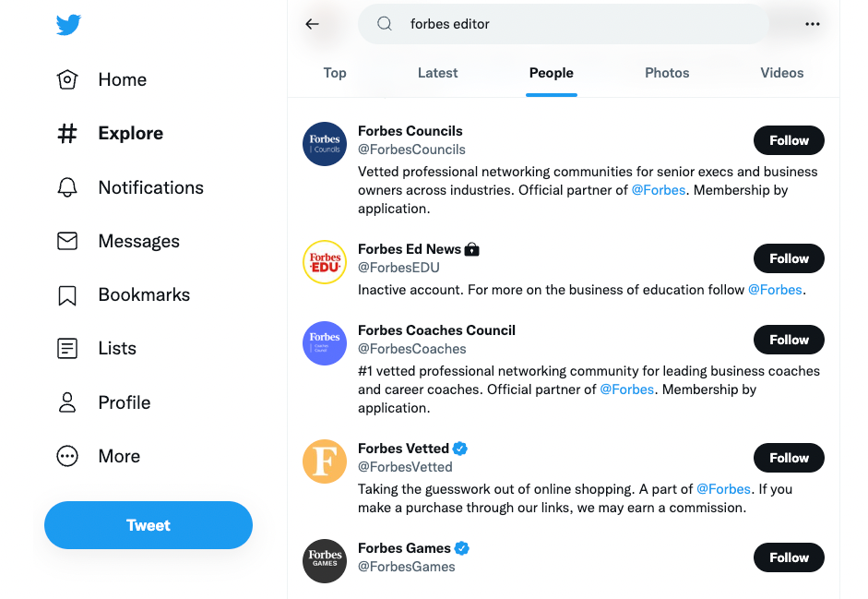Follow Forbes Vetted account
Screen dimensions: 868x599
(x=789, y=458)
